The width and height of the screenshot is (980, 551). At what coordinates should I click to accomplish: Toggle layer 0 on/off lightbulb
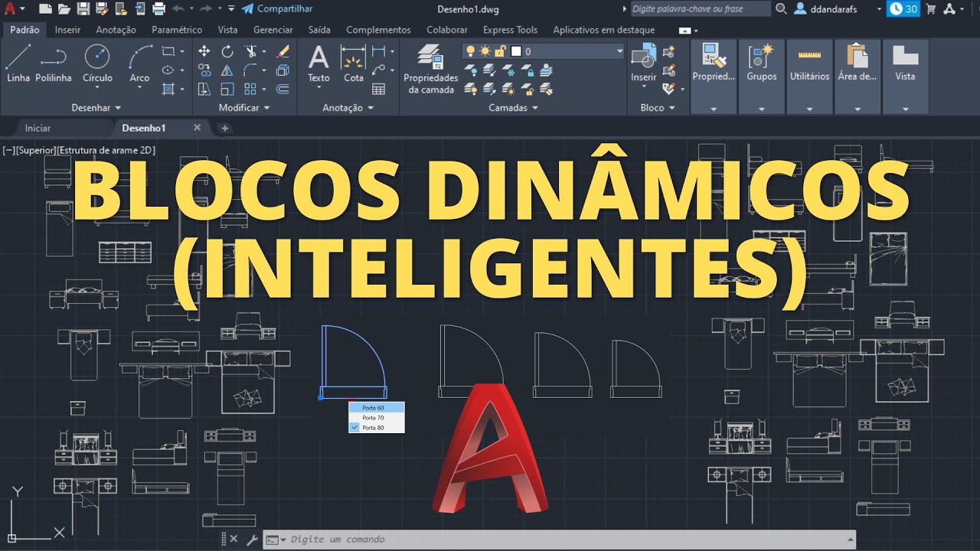coord(471,51)
